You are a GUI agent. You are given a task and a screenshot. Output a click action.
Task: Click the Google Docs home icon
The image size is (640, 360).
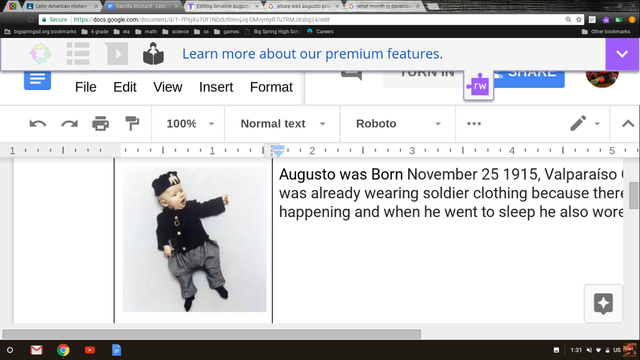click(x=37, y=80)
